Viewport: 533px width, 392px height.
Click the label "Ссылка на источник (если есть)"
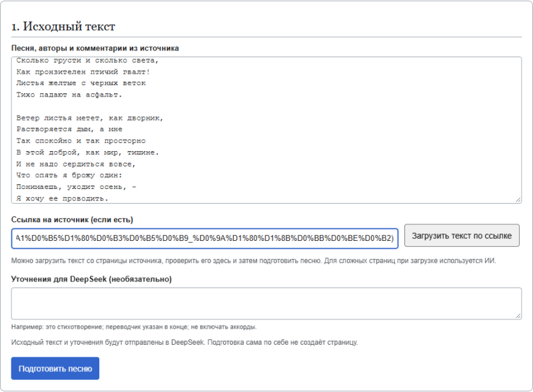(72, 220)
